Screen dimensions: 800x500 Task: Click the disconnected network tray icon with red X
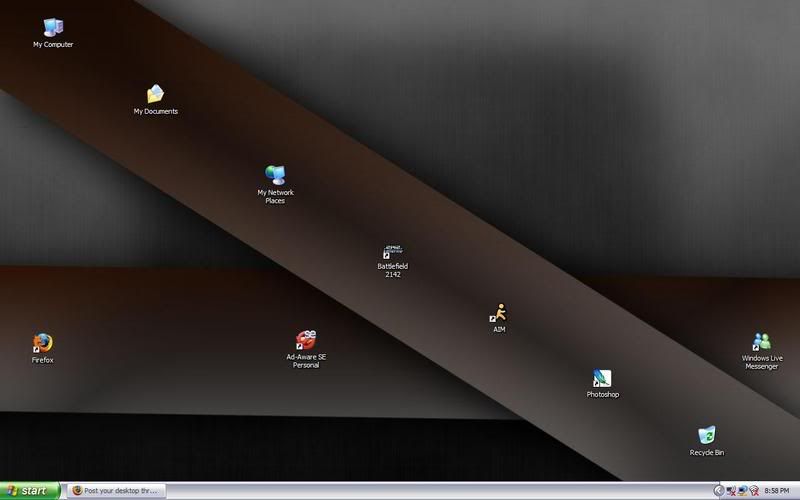[x=731, y=491]
